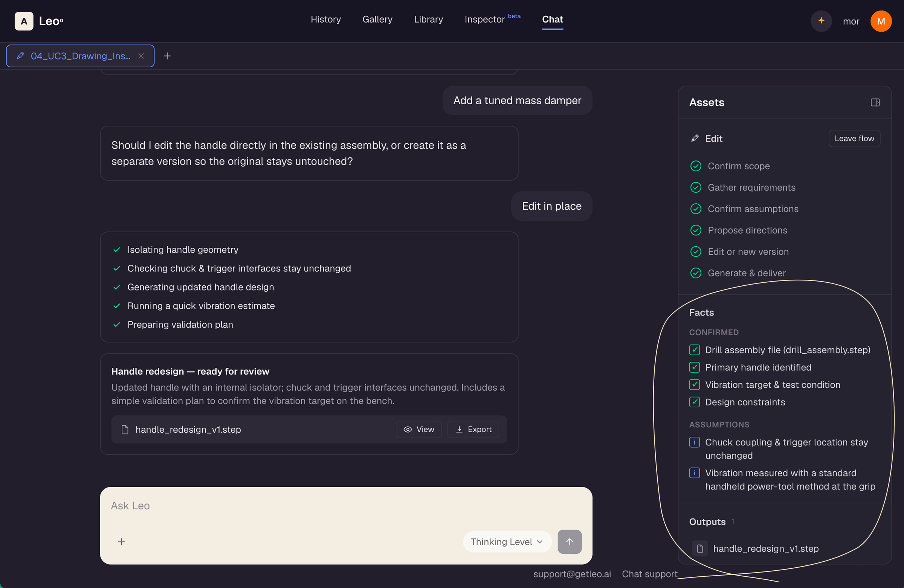Click the 'Edit in place' message bubble

tap(551, 206)
